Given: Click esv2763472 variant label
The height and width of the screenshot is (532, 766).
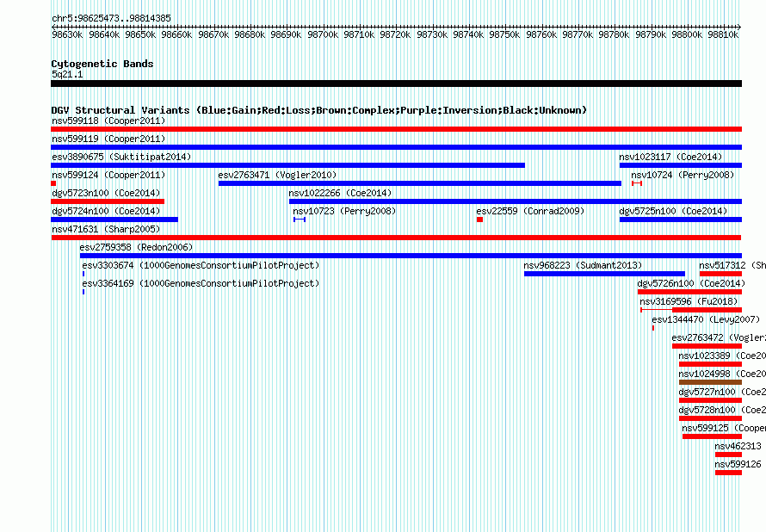Looking at the screenshot, I should pos(719,337).
